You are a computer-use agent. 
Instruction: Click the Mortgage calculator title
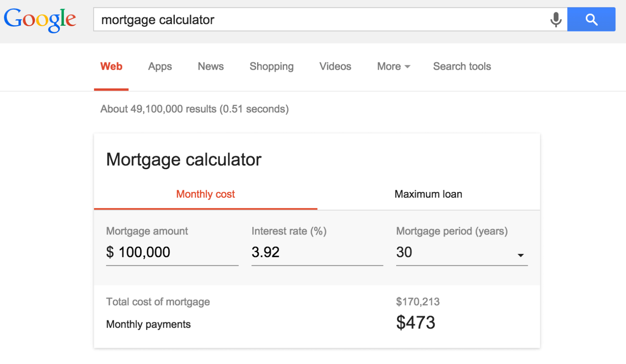pos(183,160)
